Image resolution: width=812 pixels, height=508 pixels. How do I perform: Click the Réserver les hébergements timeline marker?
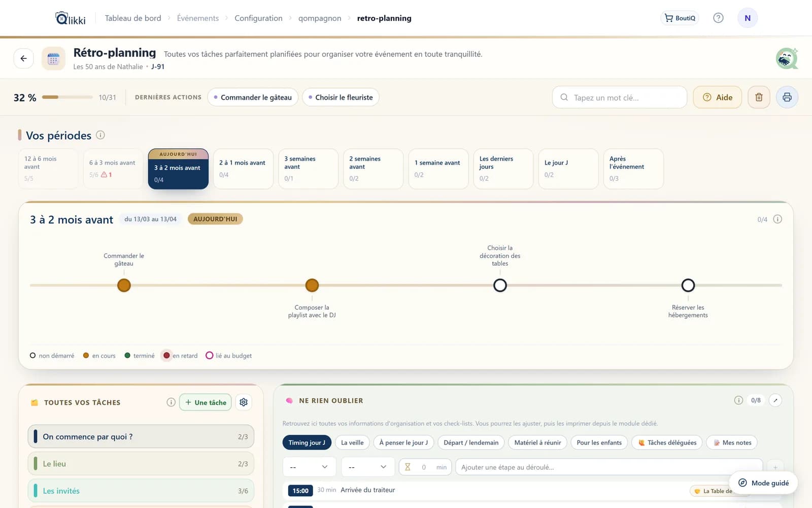coord(688,285)
